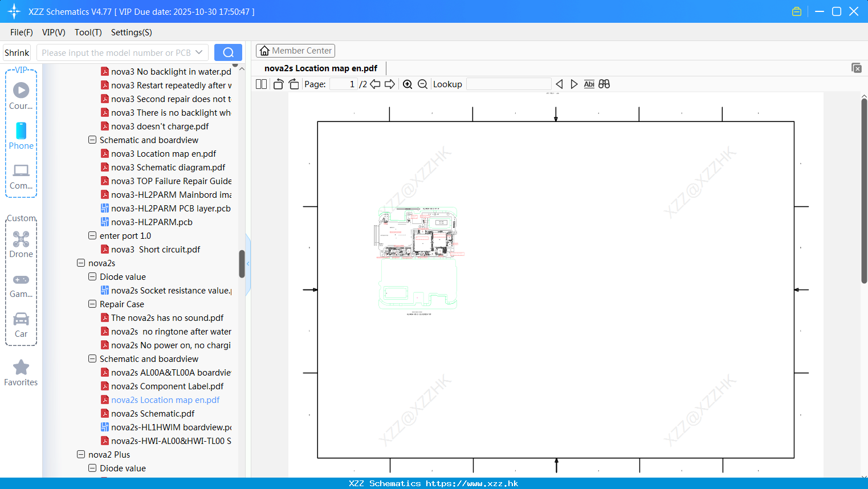Find previous lookup result triangle
The height and width of the screenshot is (489, 868).
559,84
